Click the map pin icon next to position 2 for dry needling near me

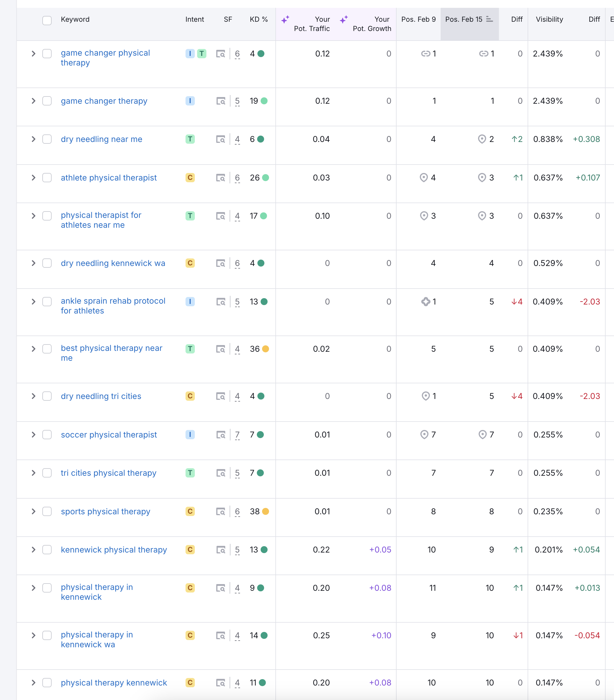pos(482,139)
